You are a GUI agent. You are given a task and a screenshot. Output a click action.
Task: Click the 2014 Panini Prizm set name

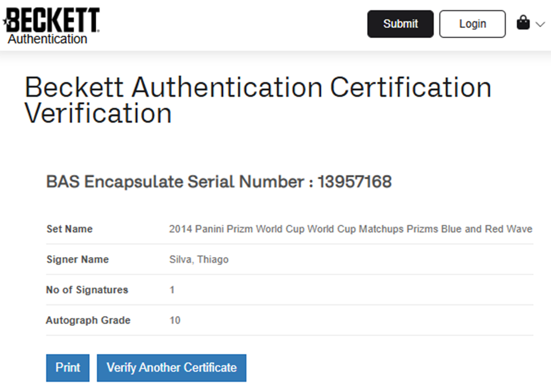click(x=350, y=229)
